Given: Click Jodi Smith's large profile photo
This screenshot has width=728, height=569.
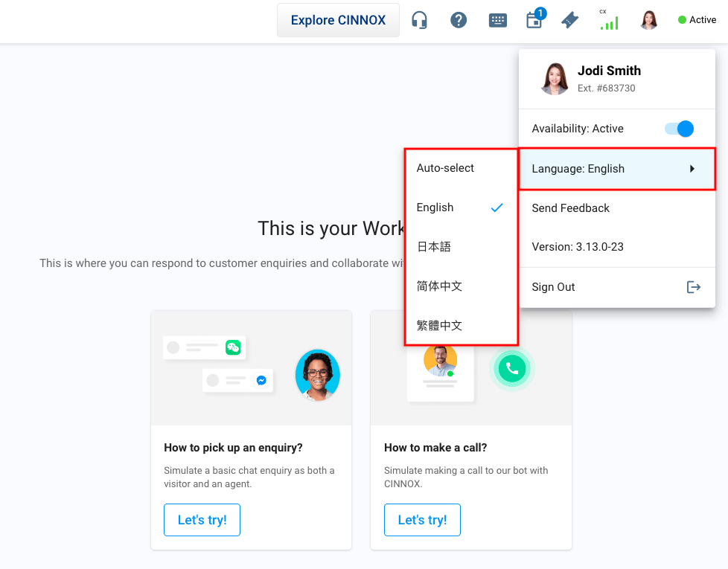Looking at the screenshot, I should point(555,79).
